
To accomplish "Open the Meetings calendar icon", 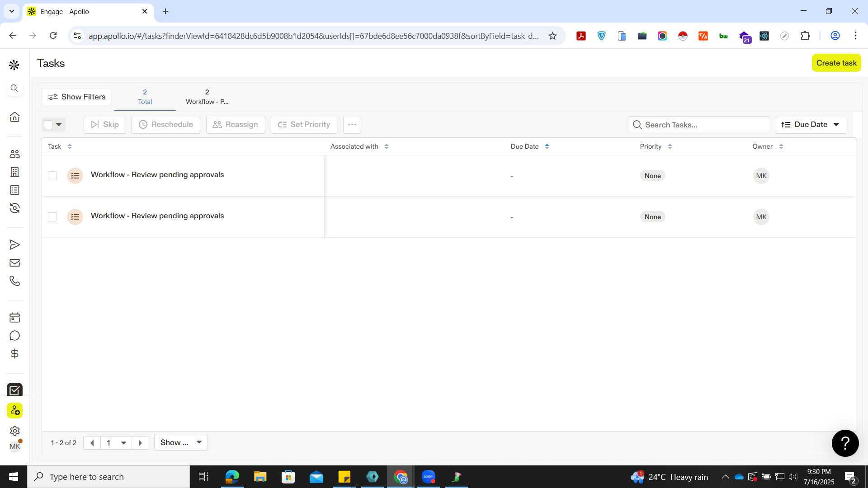I will pos(14,318).
